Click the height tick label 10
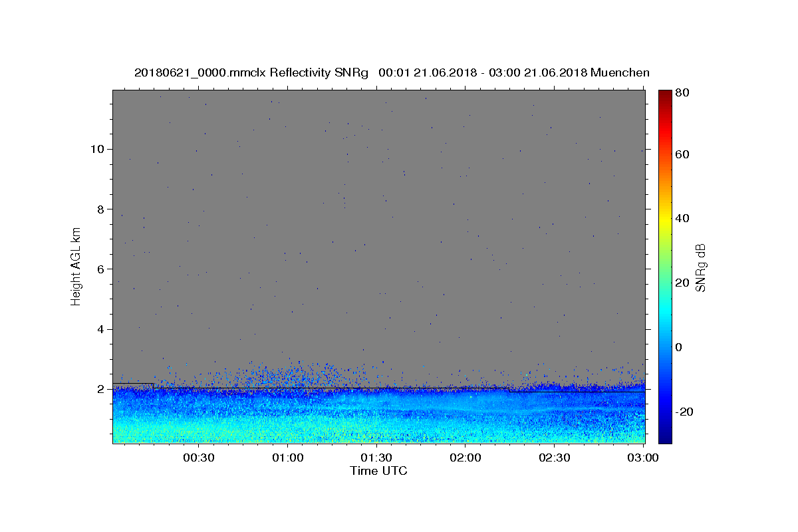The image size is (798, 532). tap(97, 149)
